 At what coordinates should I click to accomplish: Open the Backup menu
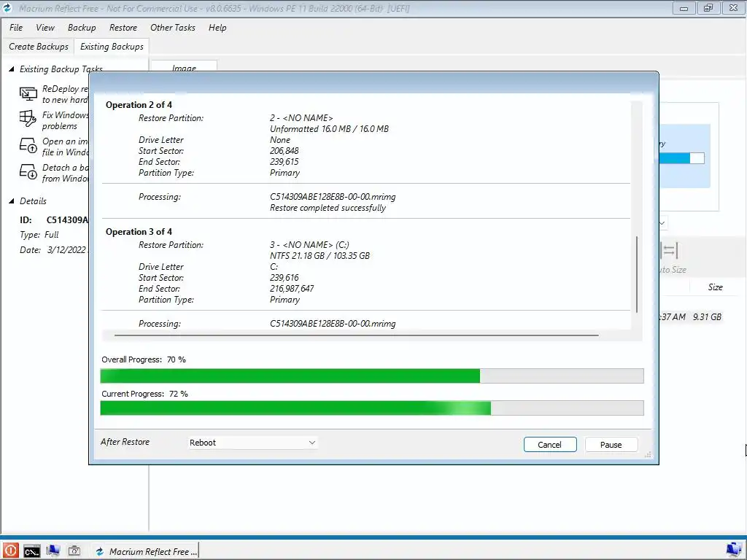click(x=82, y=28)
